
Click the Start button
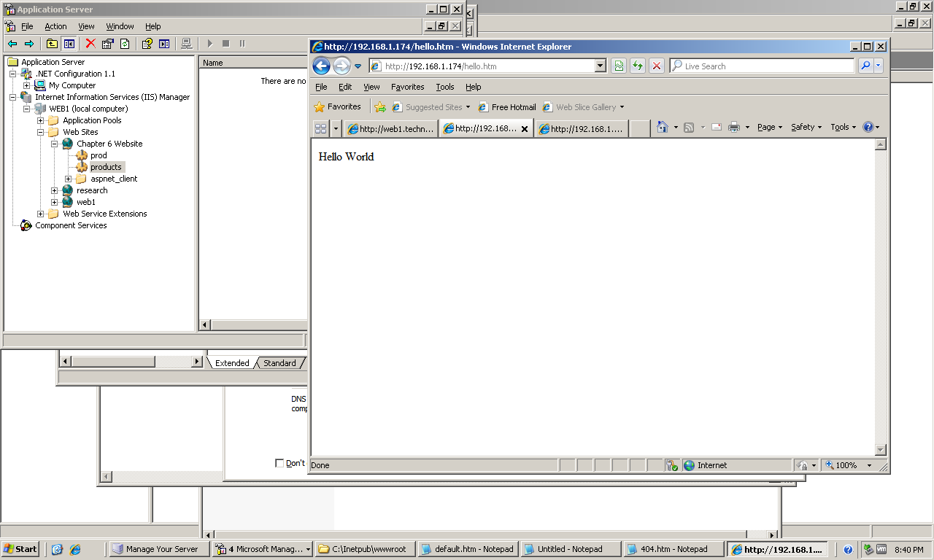pos(20,549)
